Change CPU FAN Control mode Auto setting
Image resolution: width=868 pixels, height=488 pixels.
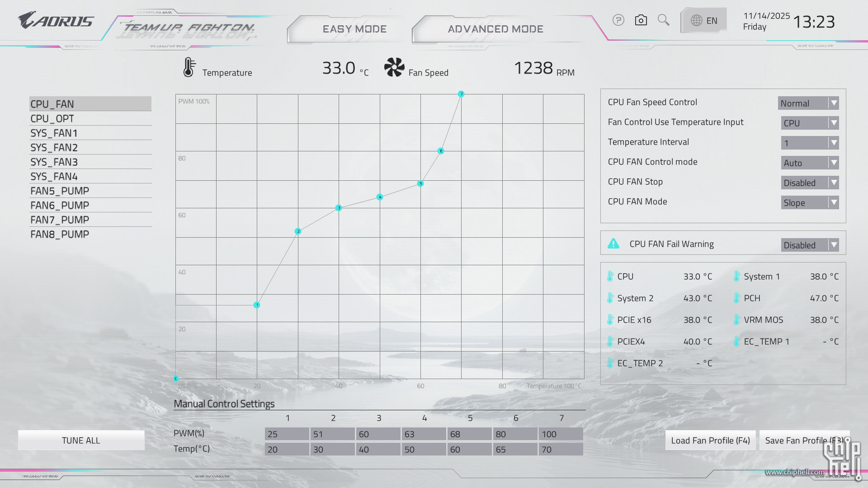click(x=810, y=163)
